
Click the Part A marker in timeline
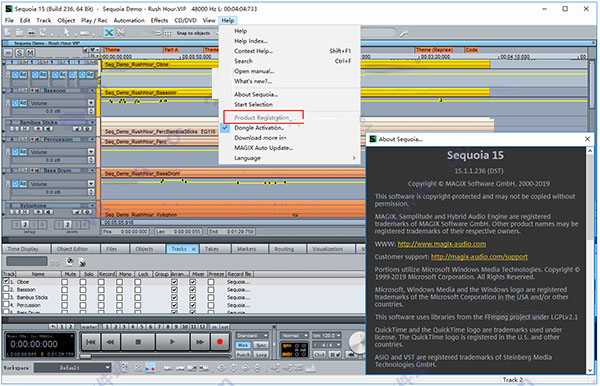171,50
